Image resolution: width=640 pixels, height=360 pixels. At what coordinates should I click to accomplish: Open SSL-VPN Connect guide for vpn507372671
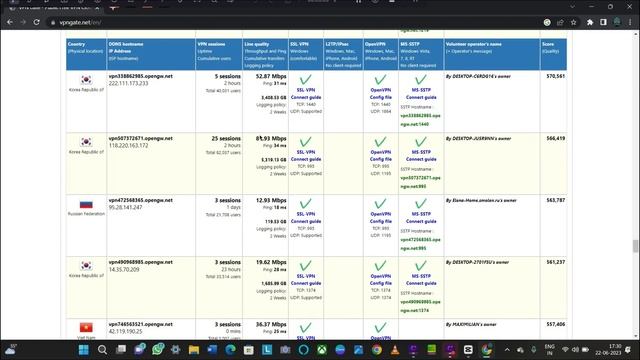pyautogui.click(x=306, y=156)
